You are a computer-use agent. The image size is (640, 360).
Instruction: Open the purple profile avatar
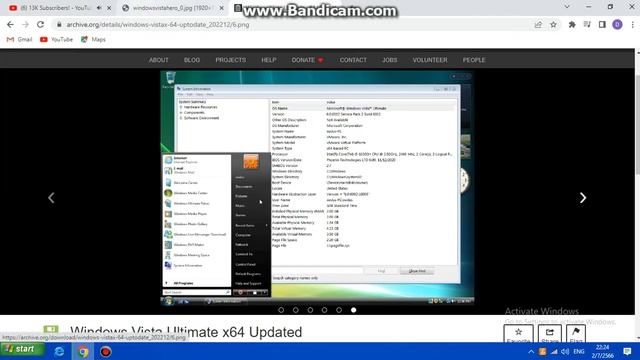(x=617, y=24)
